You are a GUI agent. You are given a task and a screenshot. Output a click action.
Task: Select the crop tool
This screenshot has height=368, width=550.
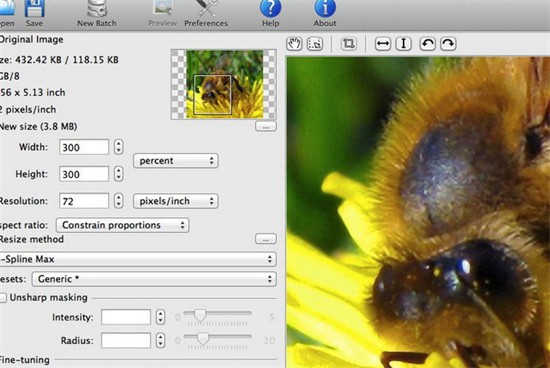349,44
